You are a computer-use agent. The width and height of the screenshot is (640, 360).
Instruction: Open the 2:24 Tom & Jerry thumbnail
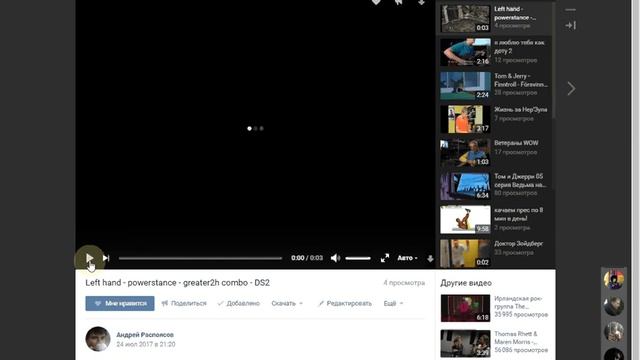[x=465, y=86]
